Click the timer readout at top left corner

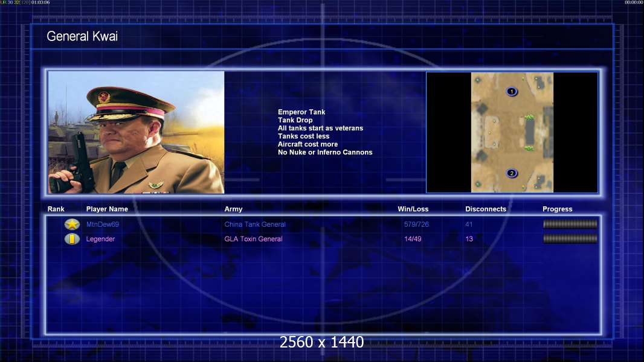pyautogui.click(x=25, y=2)
